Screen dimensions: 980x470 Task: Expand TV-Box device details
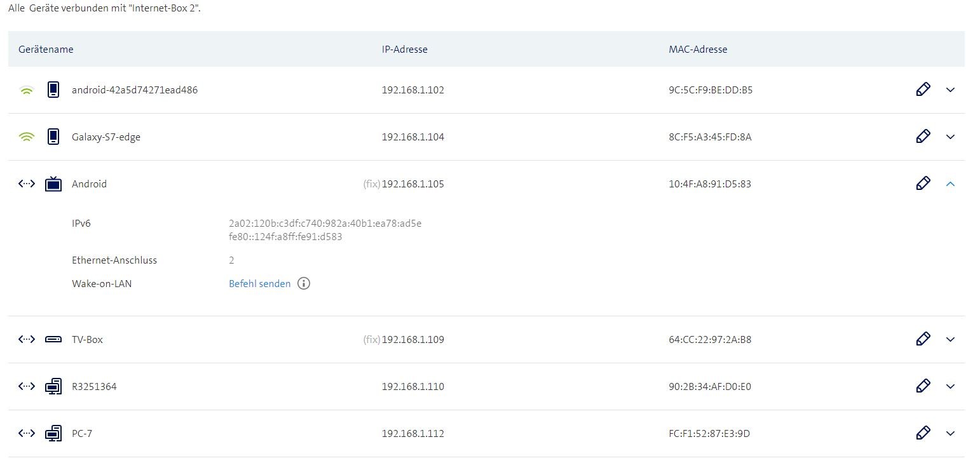(950, 340)
